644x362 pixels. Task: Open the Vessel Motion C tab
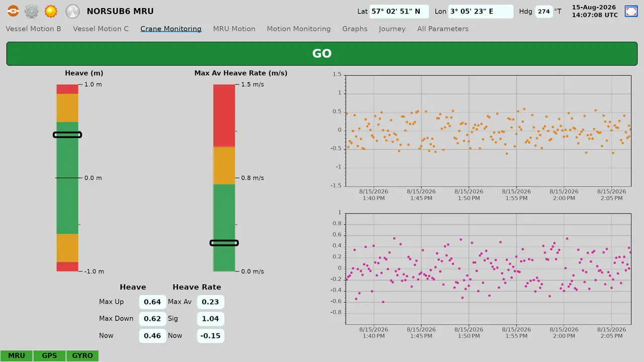pyautogui.click(x=101, y=29)
